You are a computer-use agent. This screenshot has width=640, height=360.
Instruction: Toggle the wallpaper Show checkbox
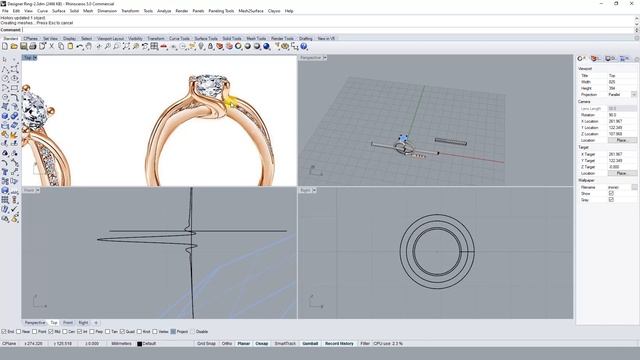click(x=611, y=193)
